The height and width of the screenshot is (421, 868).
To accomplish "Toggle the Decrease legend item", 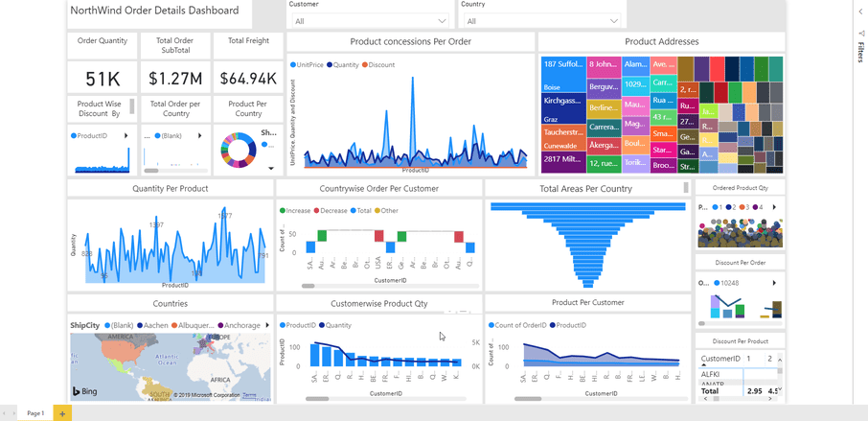I will (x=331, y=211).
